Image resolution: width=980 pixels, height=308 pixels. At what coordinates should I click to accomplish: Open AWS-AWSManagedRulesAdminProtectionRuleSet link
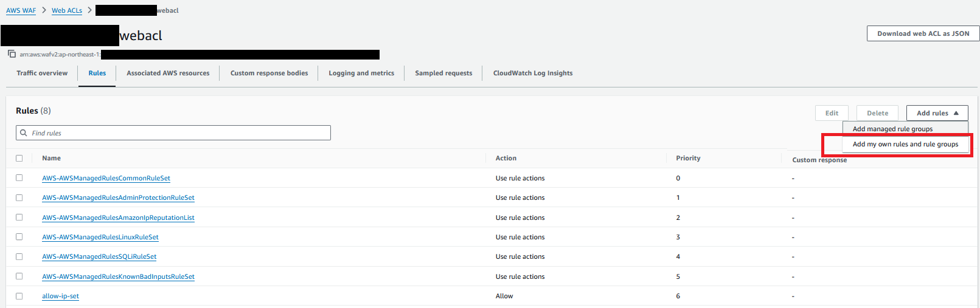pyautogui.click(x=118, y=197)
